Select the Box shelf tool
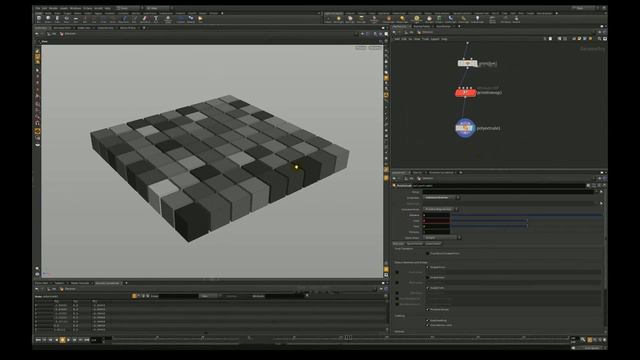 (39, 19)
